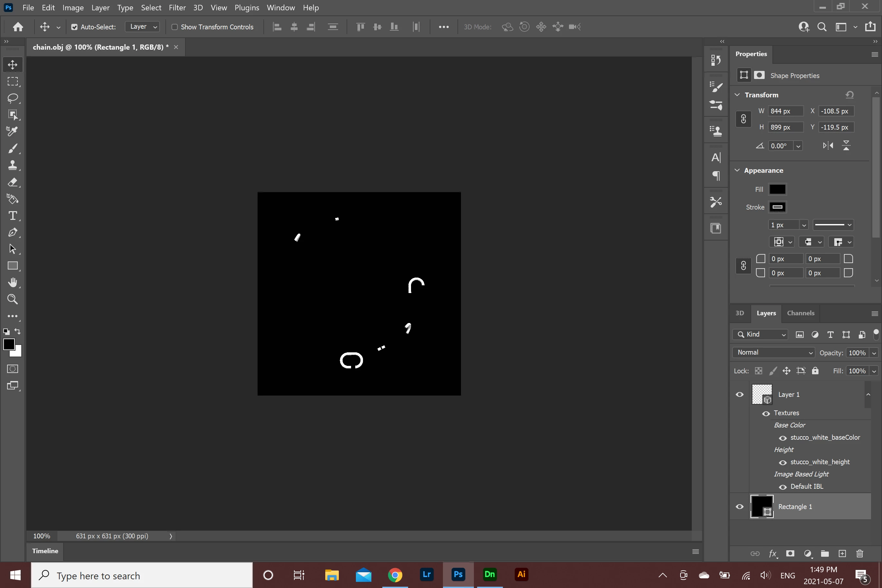Select the Clone Stamp tool
This screenshot has width=882, height=588.
(x=12, y=165)
